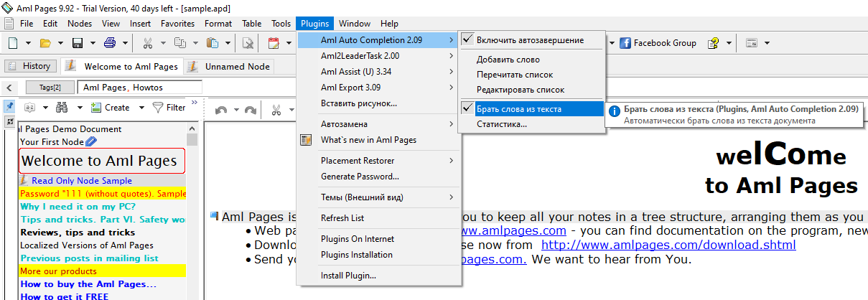Screen dimensions: 868x300
Task: Open the dropdown arrow next to Open folder
Action: (x=60, y=43)
